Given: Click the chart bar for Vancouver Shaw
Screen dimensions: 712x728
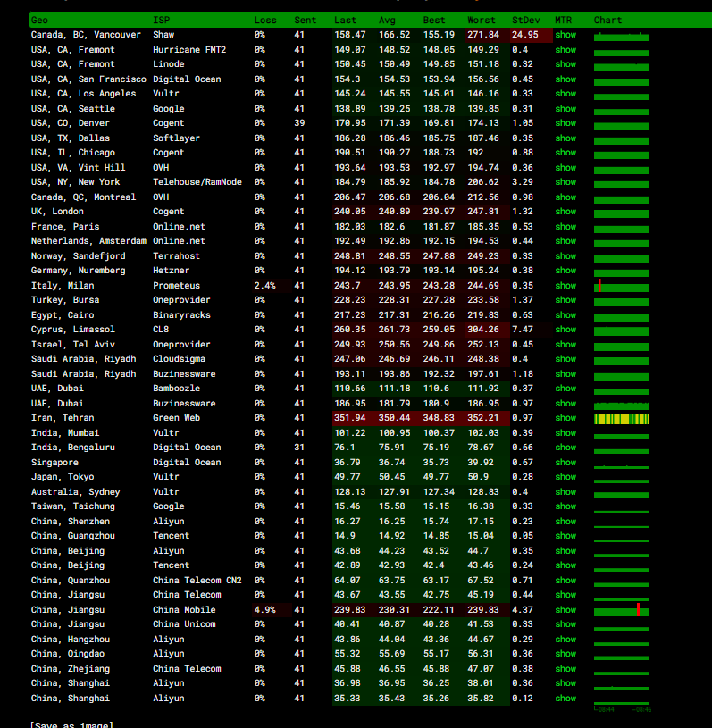Looking at the screenshot, I should [622, 37].
